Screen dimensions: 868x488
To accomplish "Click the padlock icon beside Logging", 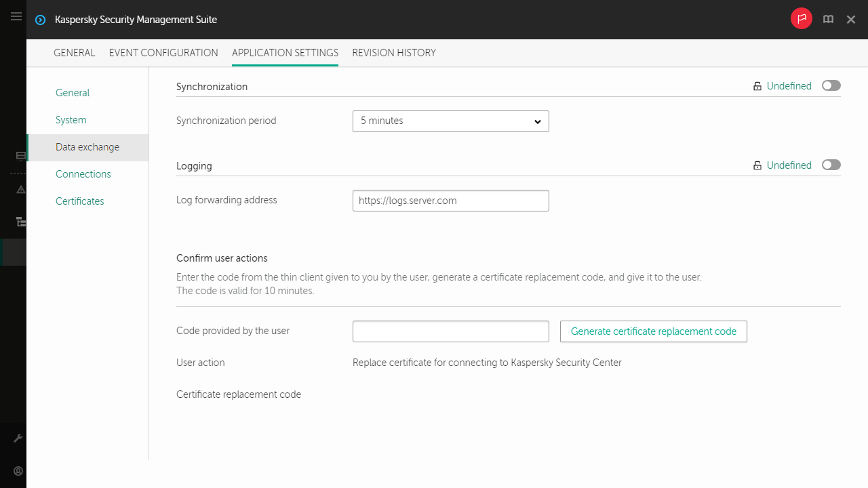I will click(x=757, y=165).
